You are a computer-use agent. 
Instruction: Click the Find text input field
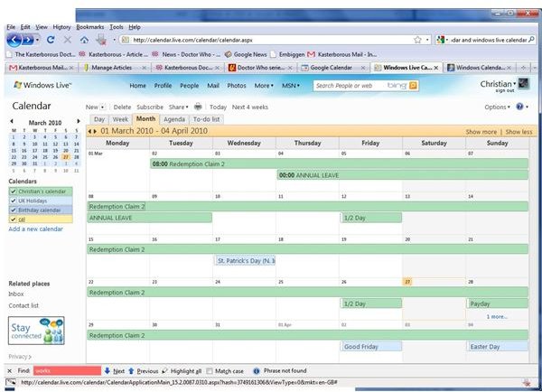coord(68,371)
